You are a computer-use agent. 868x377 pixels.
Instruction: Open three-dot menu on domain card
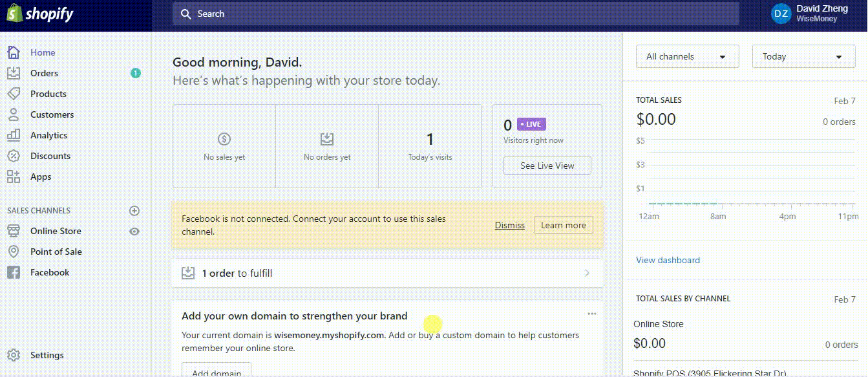coord(591,314)
